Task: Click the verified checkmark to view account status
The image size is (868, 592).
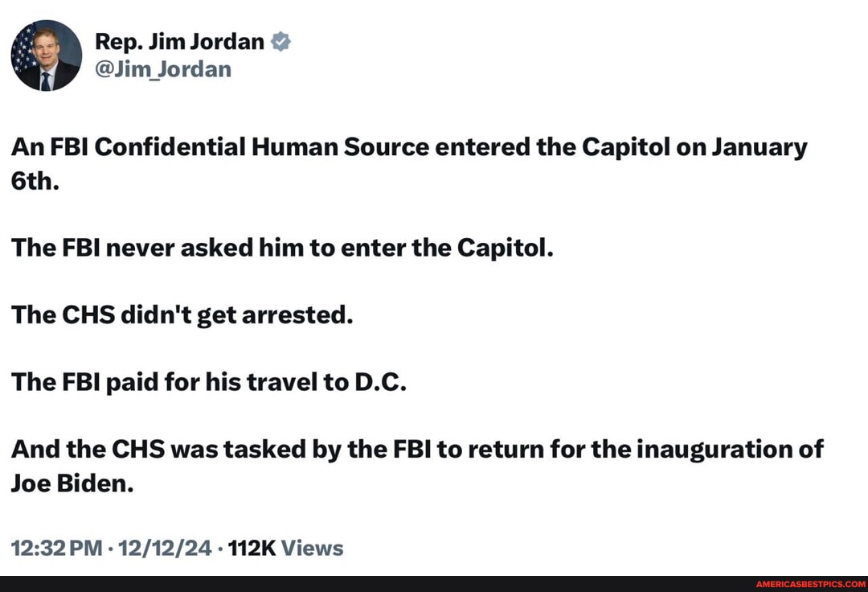Action: click(x=281, y=40)
